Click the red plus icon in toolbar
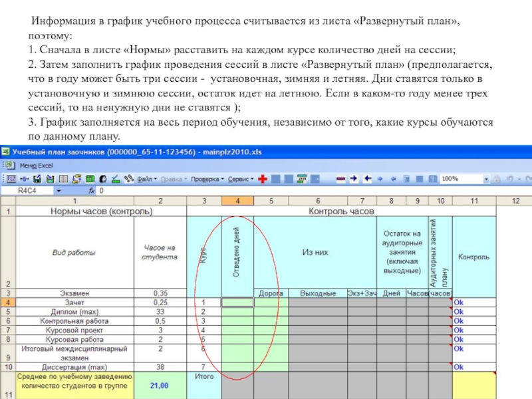This screenshot has width=532, height=399. (263, 179)
